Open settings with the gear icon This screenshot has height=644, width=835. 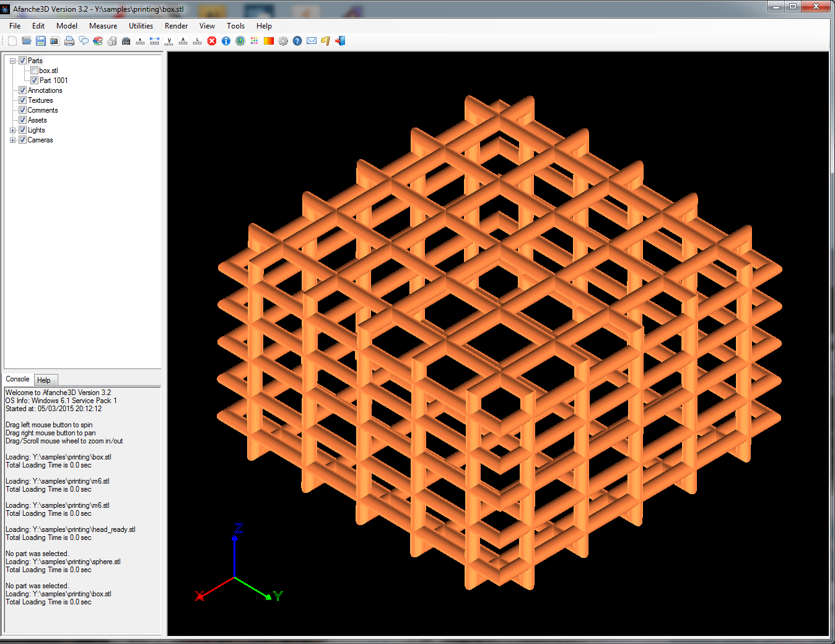click(x=283, y=41)
